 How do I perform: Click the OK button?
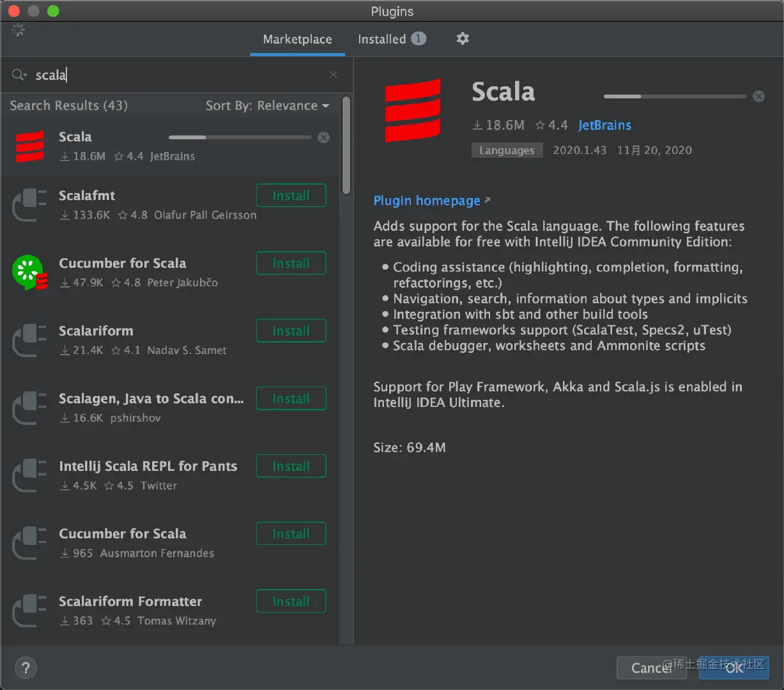734,668
